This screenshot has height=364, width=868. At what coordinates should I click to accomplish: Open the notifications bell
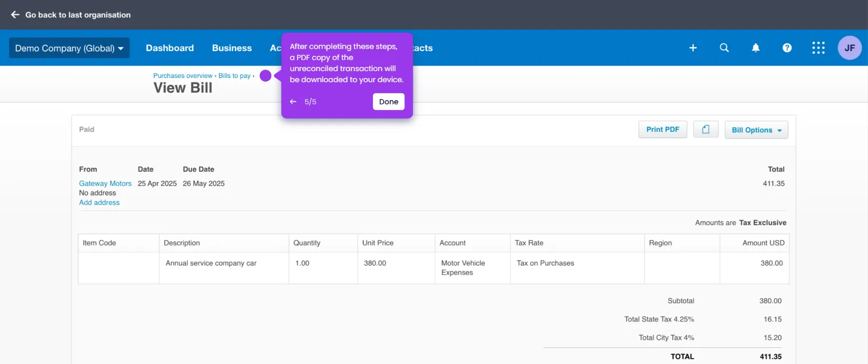tap(756, 48)
